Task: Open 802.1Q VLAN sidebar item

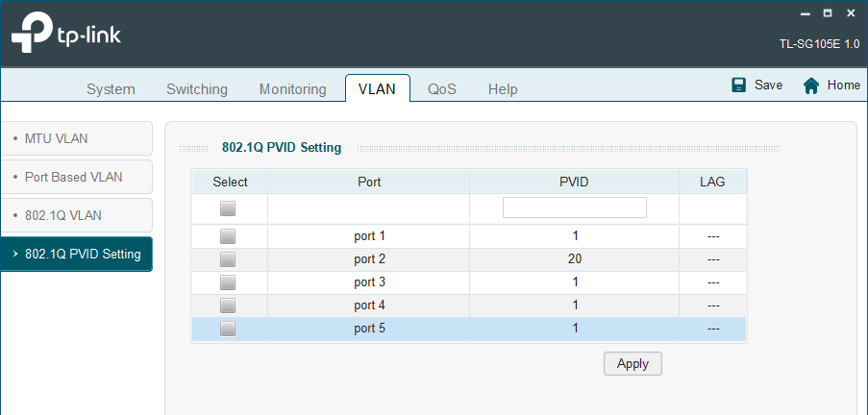Action: 75,215
